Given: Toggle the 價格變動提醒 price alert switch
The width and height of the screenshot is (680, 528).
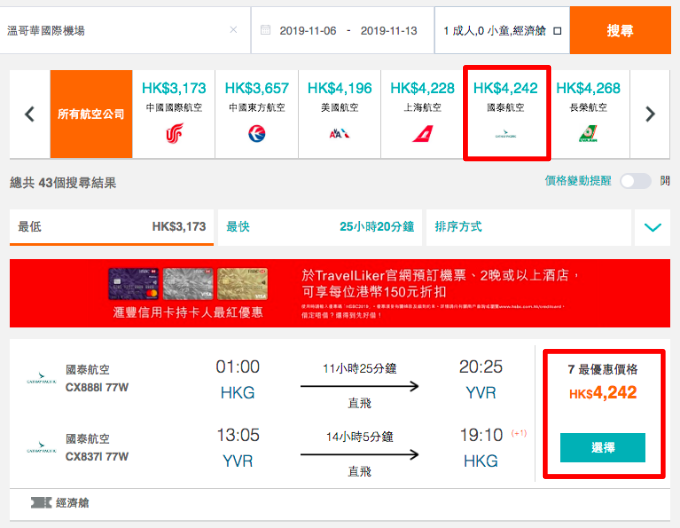Looking at the screenshot, I should tap(635, 181).
